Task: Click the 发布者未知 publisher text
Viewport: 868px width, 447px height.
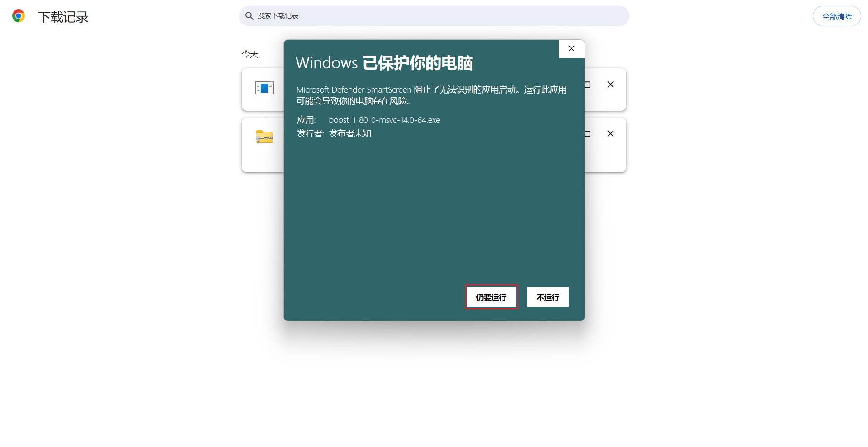Action: [350, 134]
